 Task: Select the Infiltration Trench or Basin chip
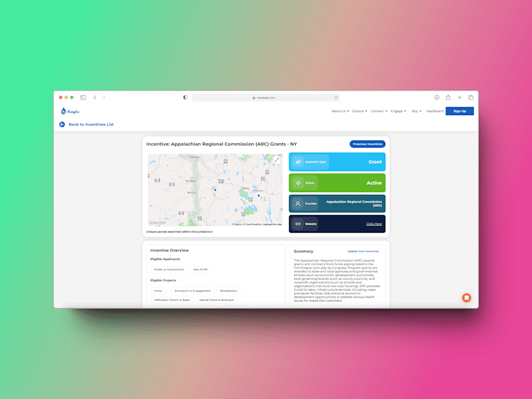[x=172, y=300]
